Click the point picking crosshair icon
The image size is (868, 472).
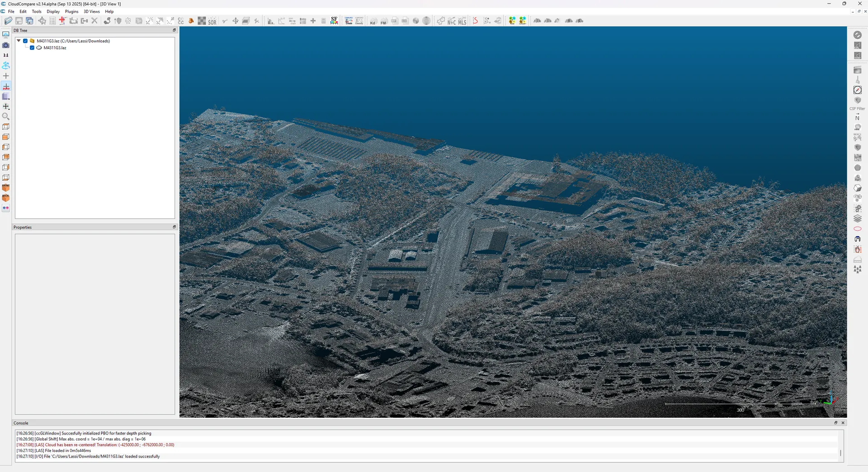42,21
